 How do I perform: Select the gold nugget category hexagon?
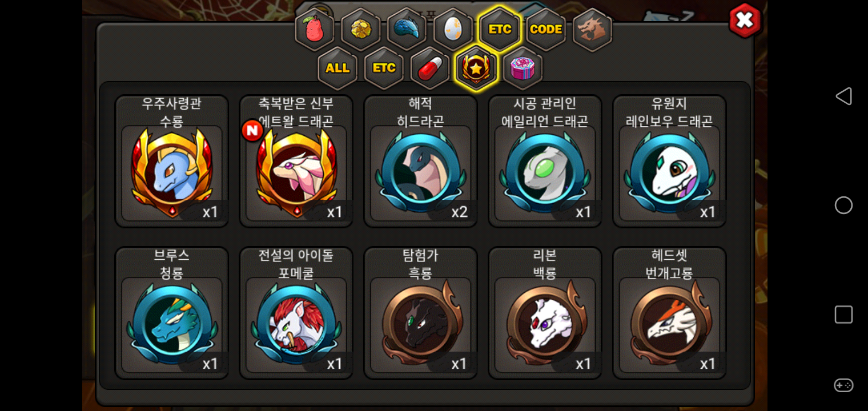tap(361, 29)
